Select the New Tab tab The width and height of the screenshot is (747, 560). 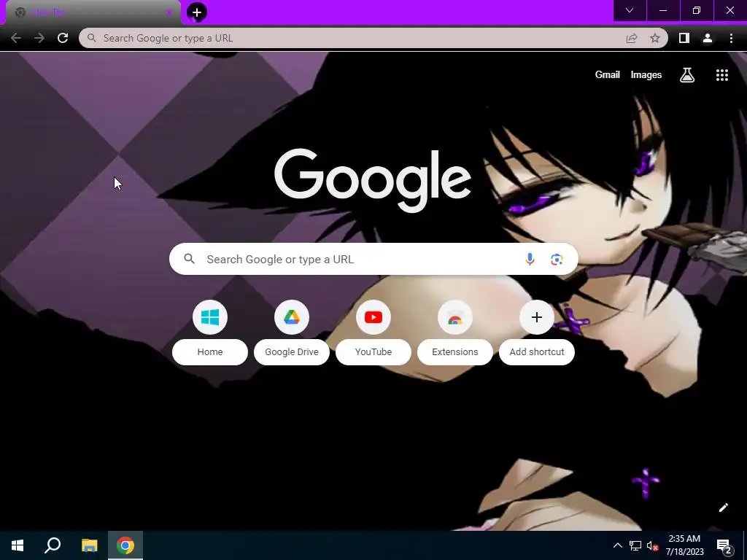[x=93, y=12]
